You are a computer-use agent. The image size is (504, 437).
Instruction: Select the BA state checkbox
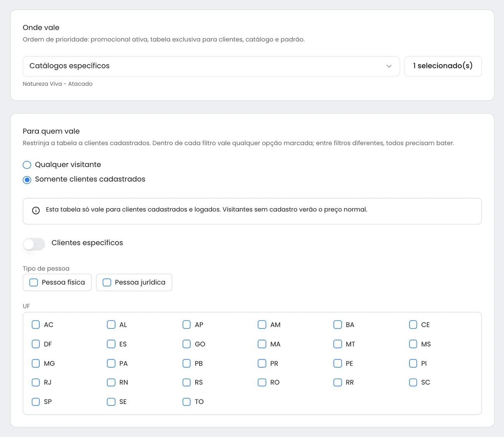[337, 325]
